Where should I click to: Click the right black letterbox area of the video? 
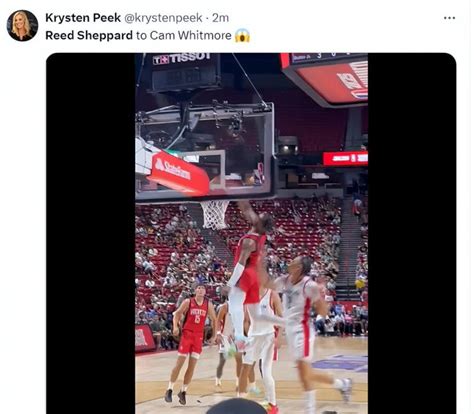click(x=412, y=233)
